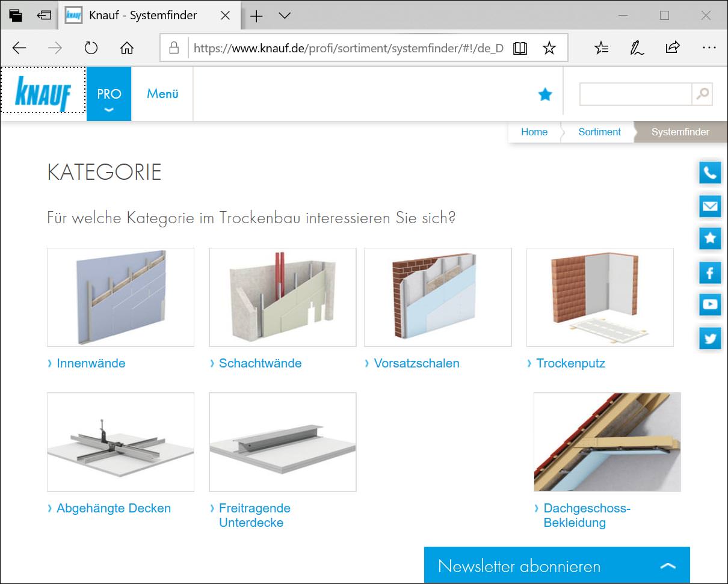Show tab previews dropdown
Screen dimensions: 728x584
(x=285, y=16)
